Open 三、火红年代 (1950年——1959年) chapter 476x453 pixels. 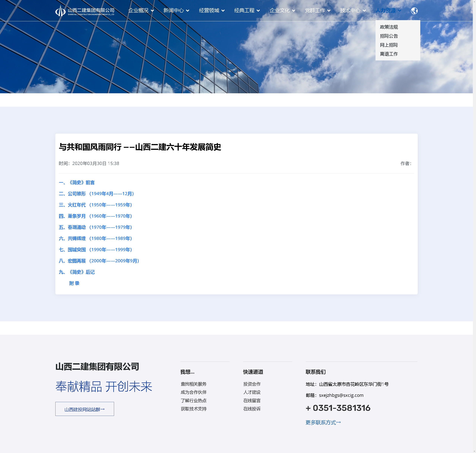click(x=95, y=205)
